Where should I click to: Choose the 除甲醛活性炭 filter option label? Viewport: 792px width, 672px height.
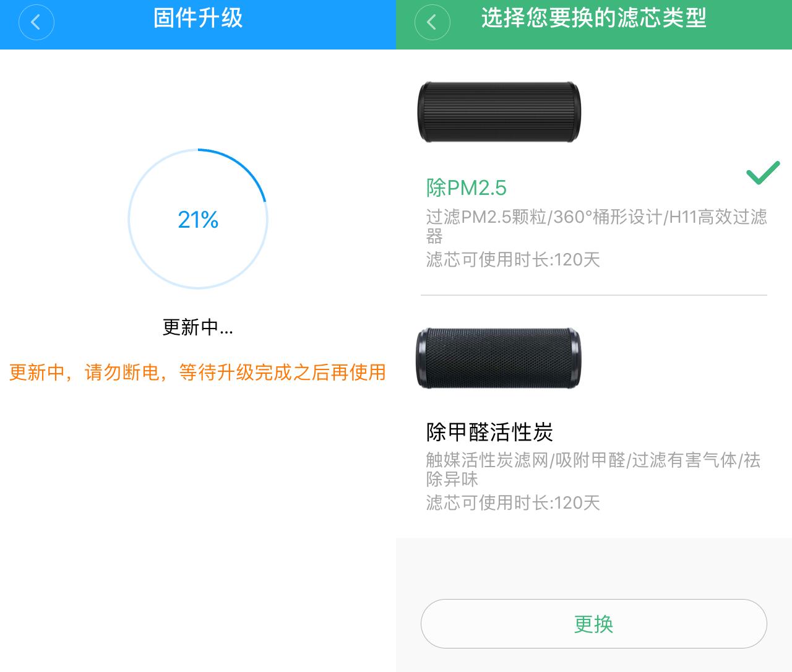(489, 431)
